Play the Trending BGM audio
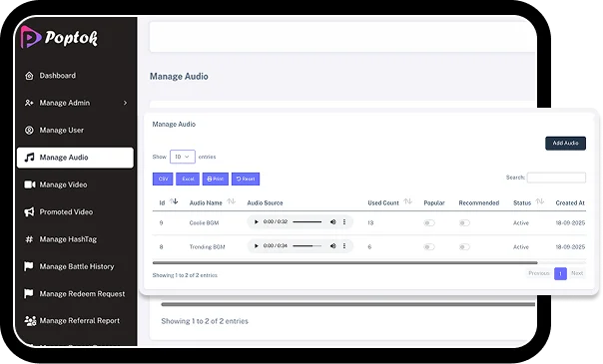Viewport: 603px width, 364px height. click(257, 245)
